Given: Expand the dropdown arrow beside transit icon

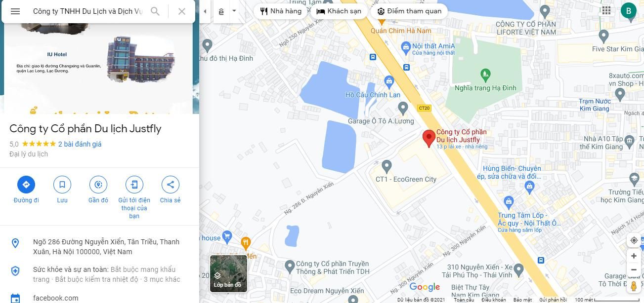Looking at the screenshot, I should point(234,11).
